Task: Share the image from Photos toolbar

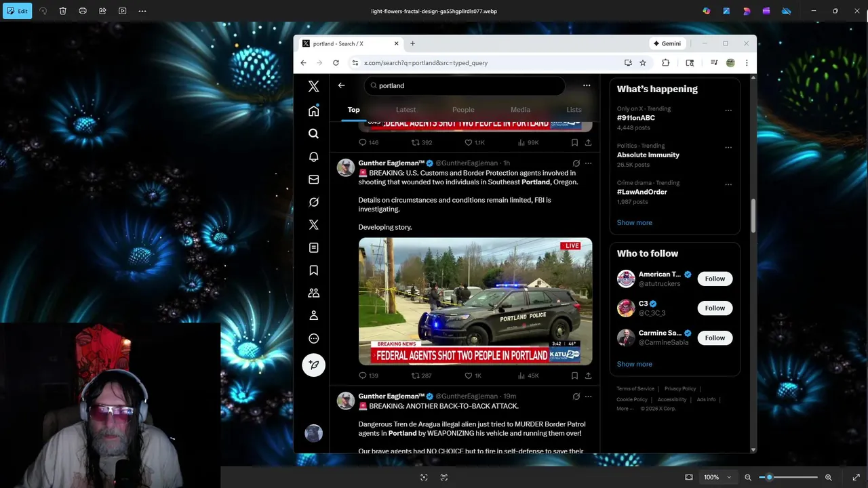Action: pos(102,11)
